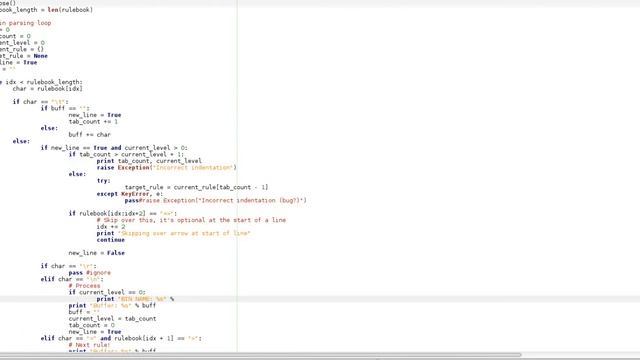This screenshot has height=360, width=640.
Task: Click the horizontal scrollbar at the bottom
Action: tap(260, 355)
